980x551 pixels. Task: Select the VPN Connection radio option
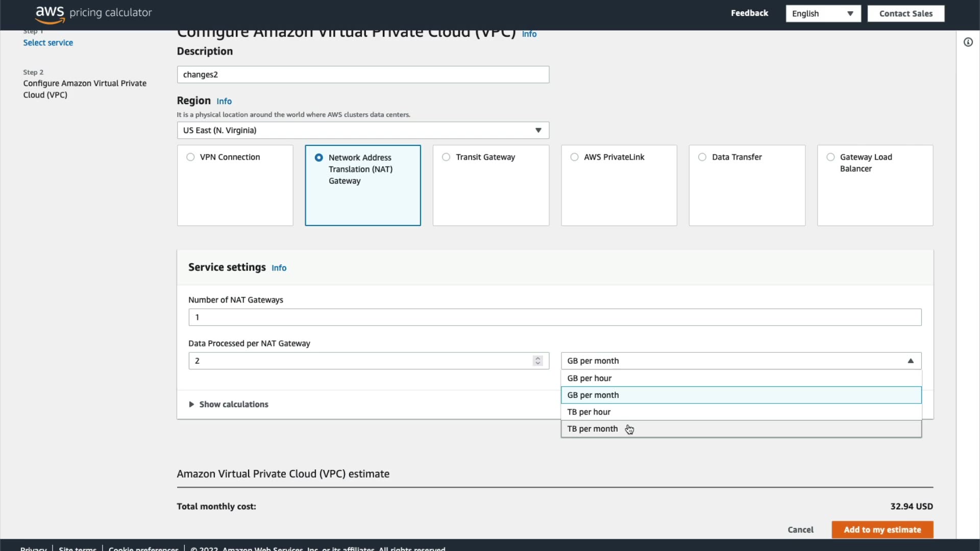[x=190, y=157]
